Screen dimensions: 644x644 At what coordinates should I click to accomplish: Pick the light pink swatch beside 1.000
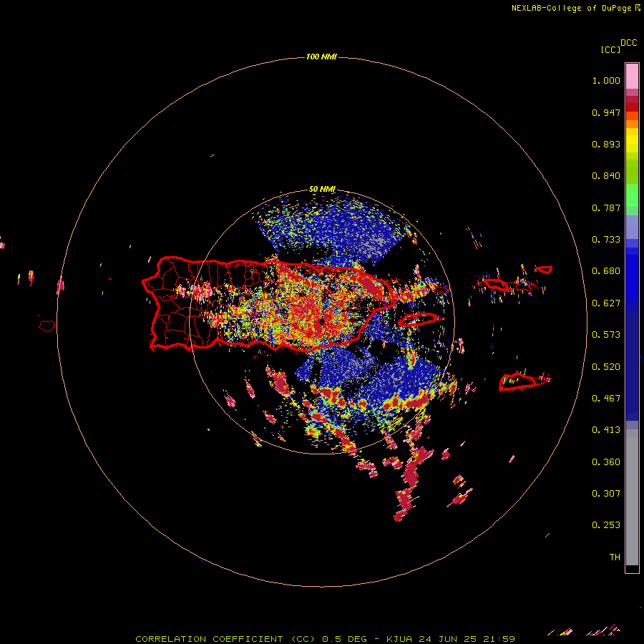coord(632,77)
